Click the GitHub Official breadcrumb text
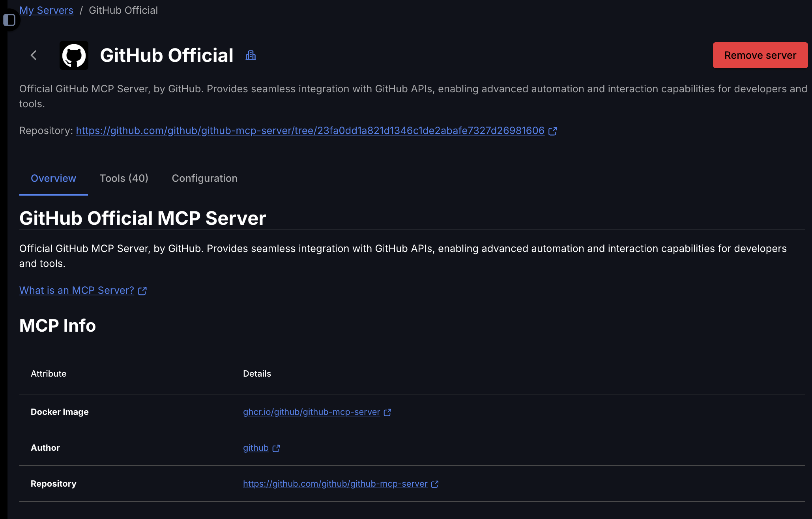 coord(123,10)
